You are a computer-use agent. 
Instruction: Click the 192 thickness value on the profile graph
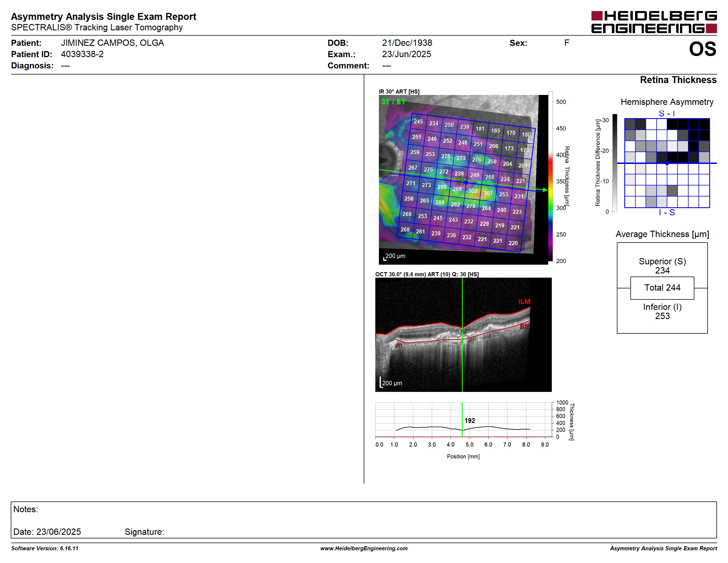[x=470, y=421]
